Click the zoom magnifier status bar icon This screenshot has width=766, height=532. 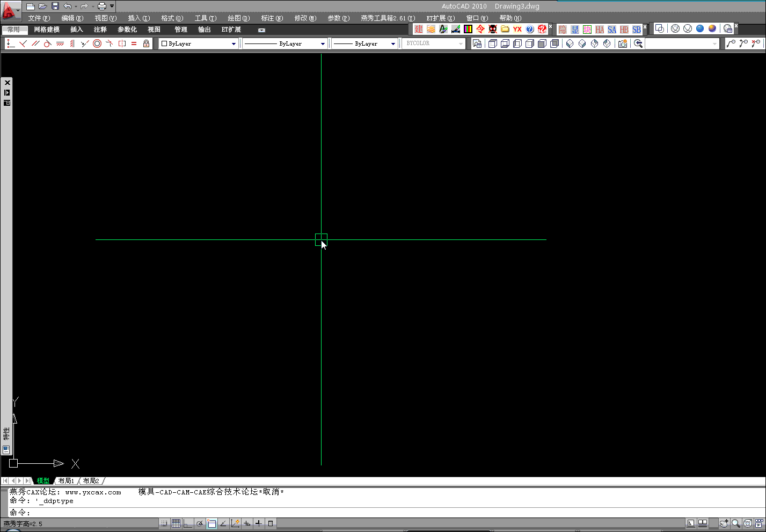(x=736, y=523)
